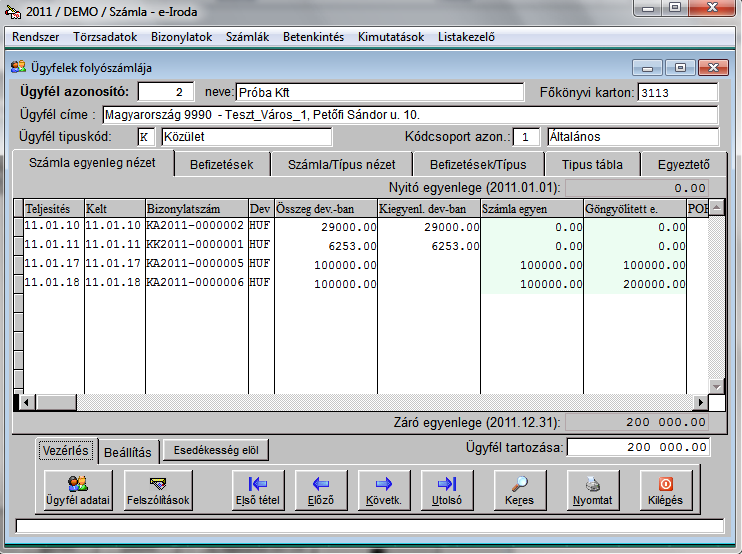Exit the window with Kilépés
Screen dimensions: 742x554
pyautogui.click(x=666, y=489)
